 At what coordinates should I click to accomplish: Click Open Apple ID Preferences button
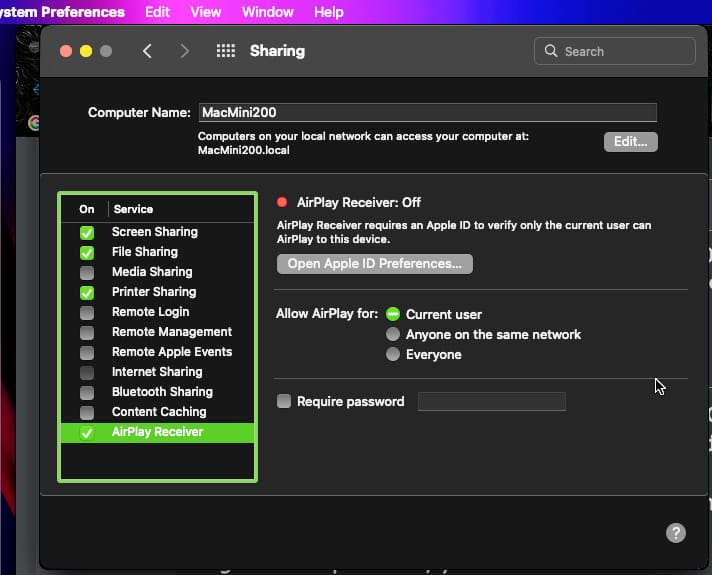[375, 264]
